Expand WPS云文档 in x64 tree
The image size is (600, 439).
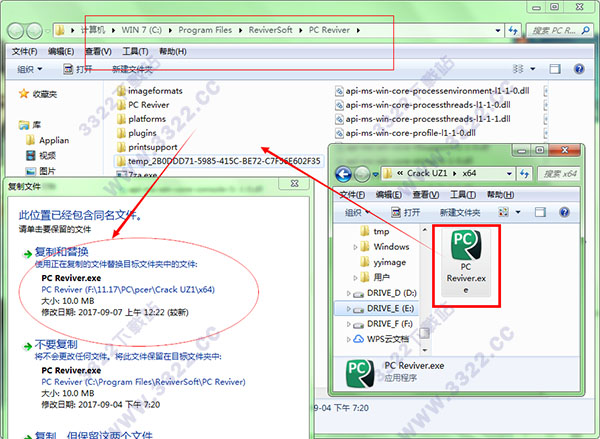(x=348, y=339)
